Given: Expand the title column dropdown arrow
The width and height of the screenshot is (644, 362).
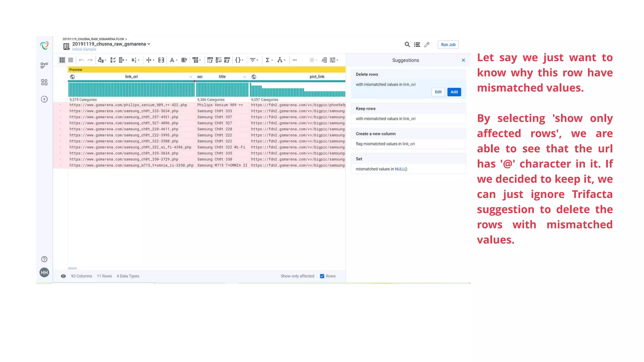Looking at the screenshot, I should click(x=244, y=77).
